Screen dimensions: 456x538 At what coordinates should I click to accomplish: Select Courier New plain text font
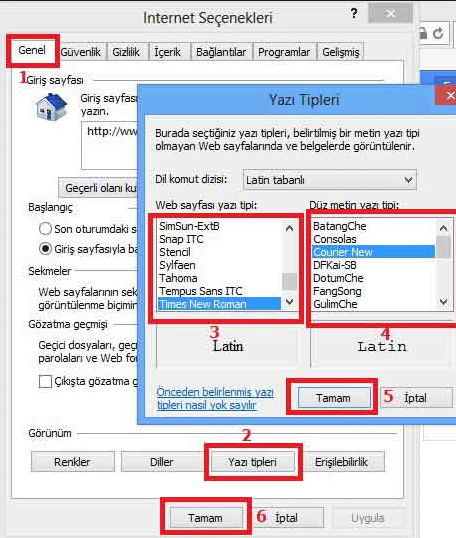[x=373, y=252]
